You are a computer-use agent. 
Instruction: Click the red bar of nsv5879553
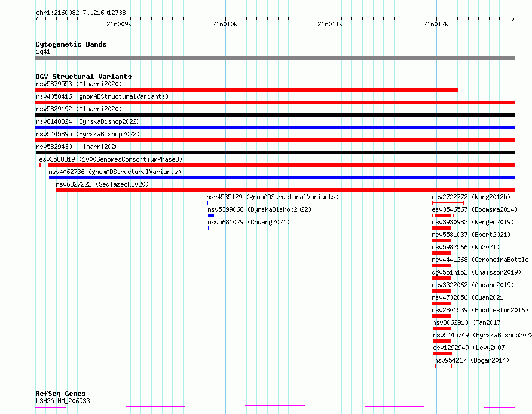click(x=247, y=90)
